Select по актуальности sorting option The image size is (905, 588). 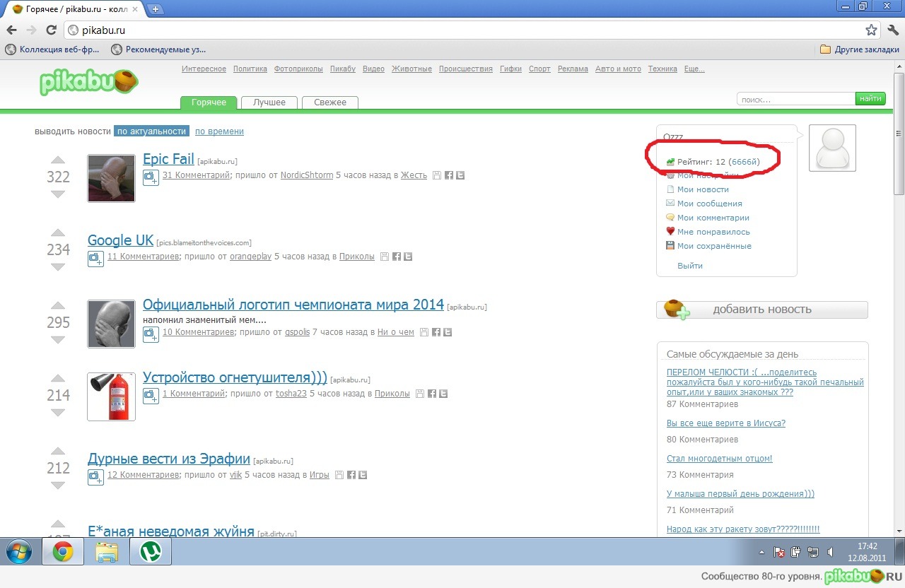[x=152, y=131]
